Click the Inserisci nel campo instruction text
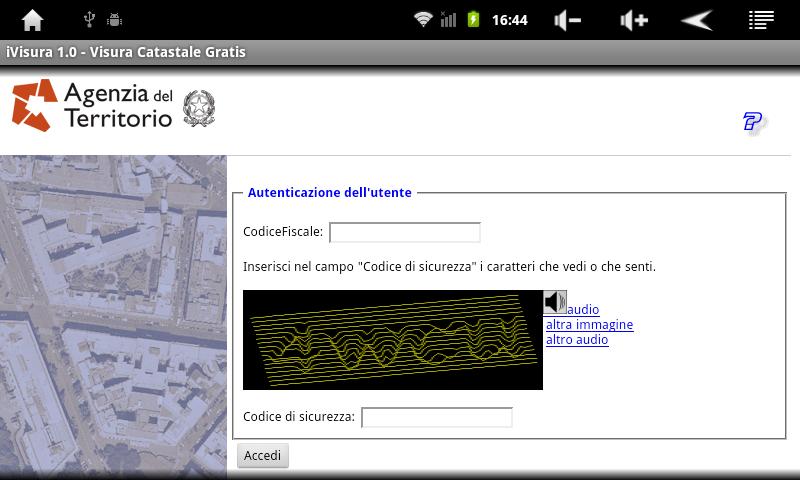The height and width of the screenshot is (480, 800). 449,267
